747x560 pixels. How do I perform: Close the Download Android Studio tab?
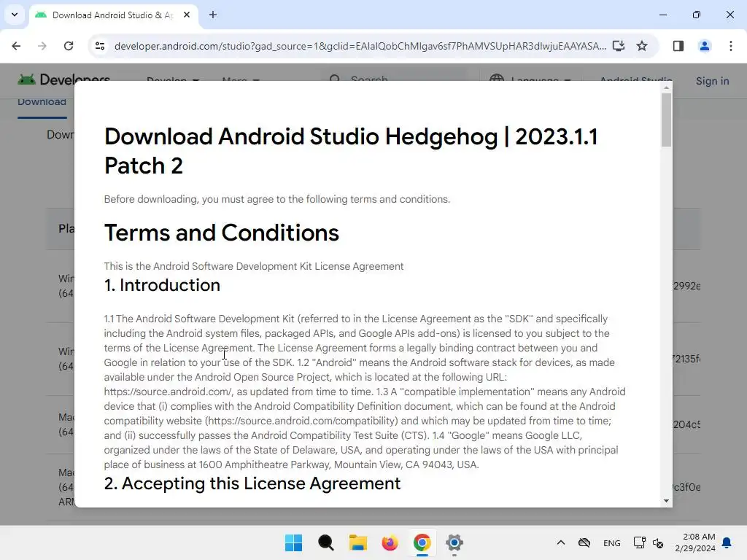(187, 15)
